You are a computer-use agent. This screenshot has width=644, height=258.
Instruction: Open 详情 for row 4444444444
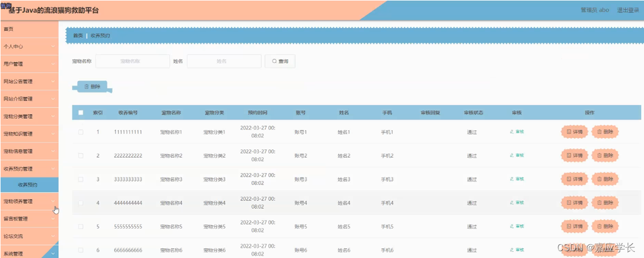574,203
